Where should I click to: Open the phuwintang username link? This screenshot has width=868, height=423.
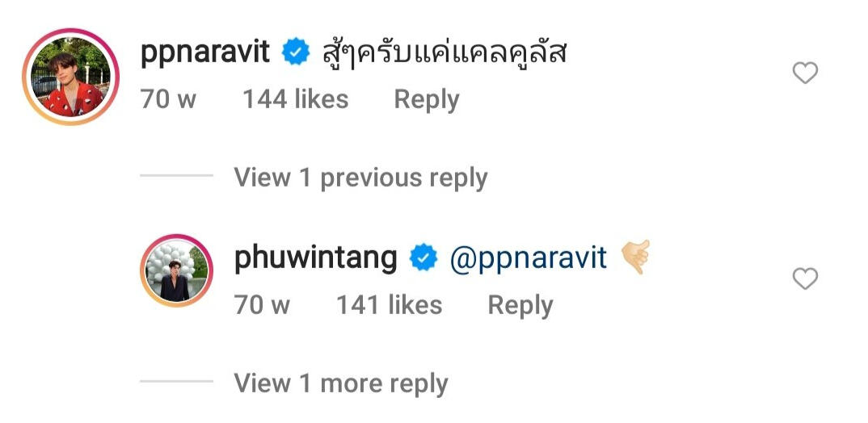(315, 258)
